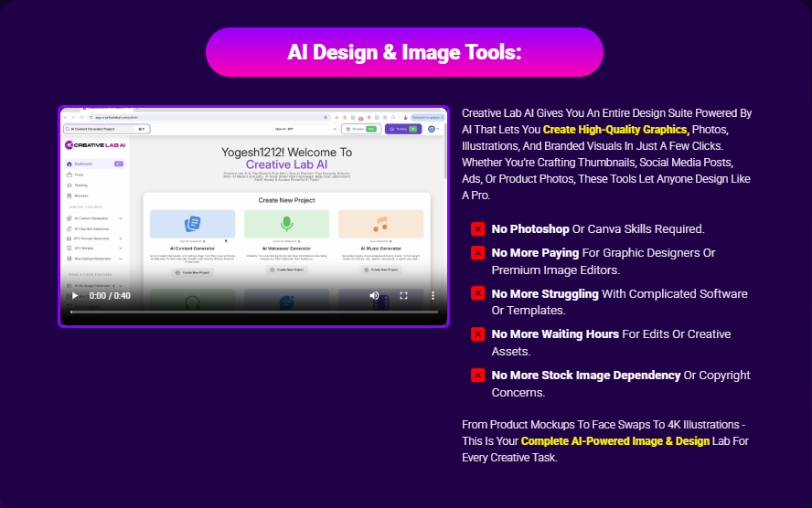This screenshot has width=812, height=508.
Task: Select Dashboard in the video's sidebar
Action: tap(95, 164)
